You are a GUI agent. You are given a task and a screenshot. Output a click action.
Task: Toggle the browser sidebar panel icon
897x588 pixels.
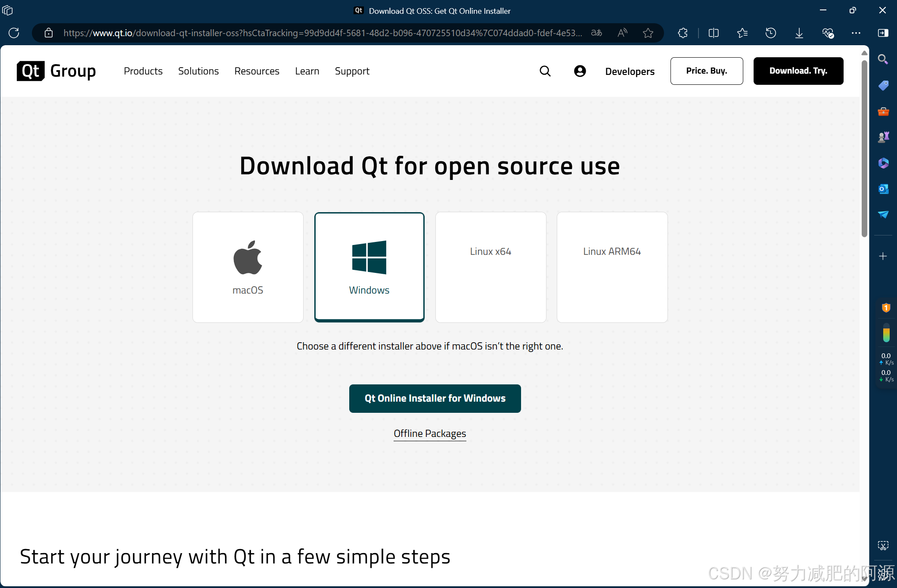click(883, 33)
